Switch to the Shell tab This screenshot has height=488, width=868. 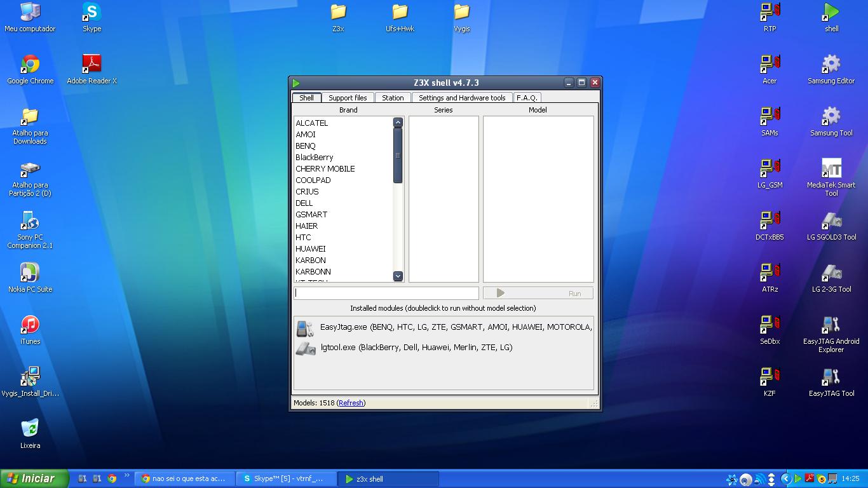point(306,98)
